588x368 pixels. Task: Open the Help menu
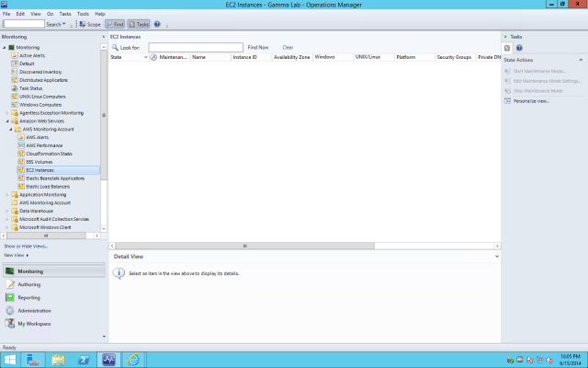pos(100,14)
